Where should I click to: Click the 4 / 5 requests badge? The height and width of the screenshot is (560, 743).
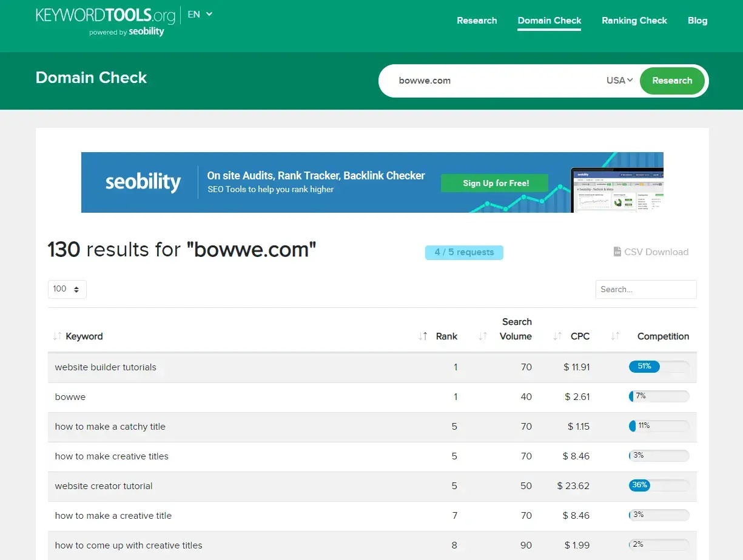464,252
